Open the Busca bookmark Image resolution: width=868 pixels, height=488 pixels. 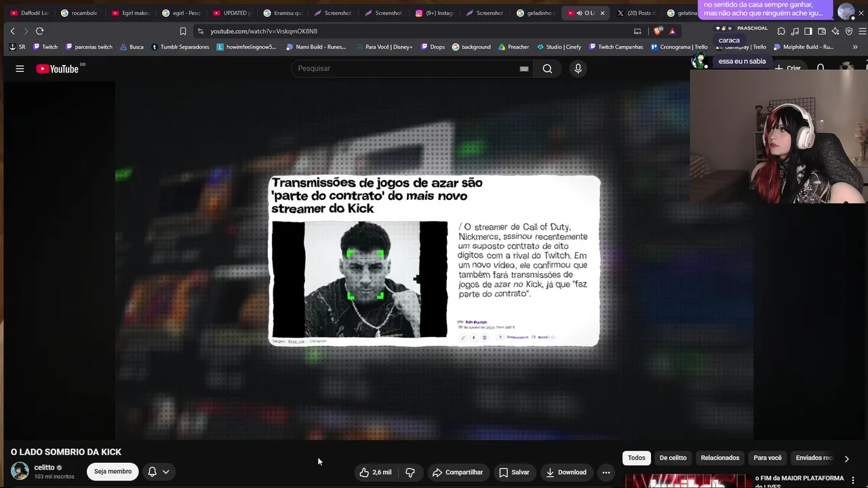click(132, 47)
